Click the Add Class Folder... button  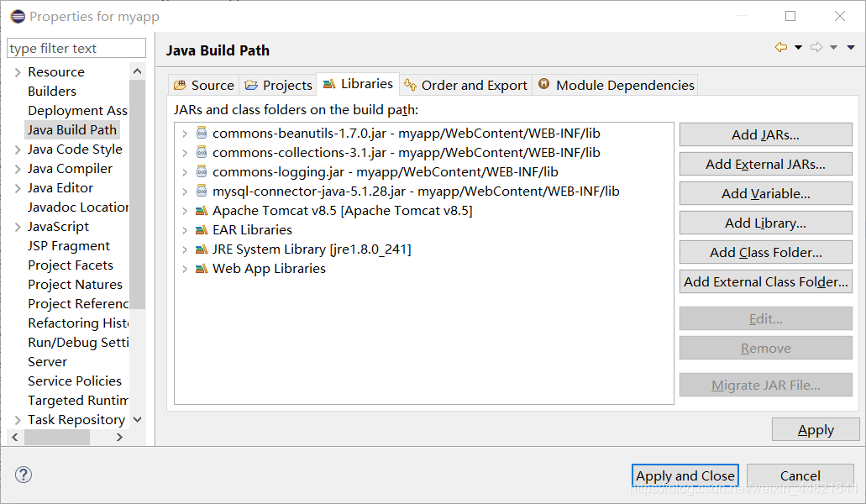pyautogui.click(x=765, y=252)
